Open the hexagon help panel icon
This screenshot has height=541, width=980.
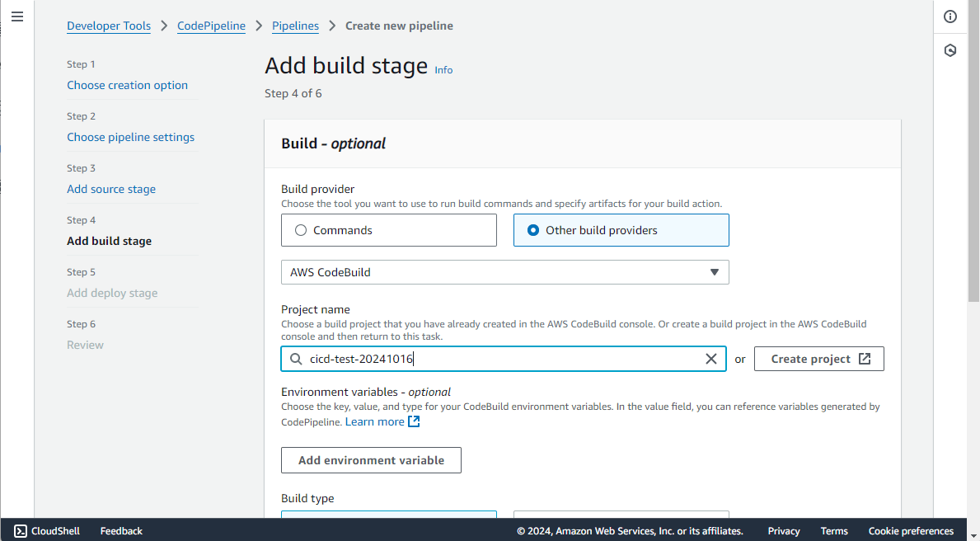tap(950, 50)
